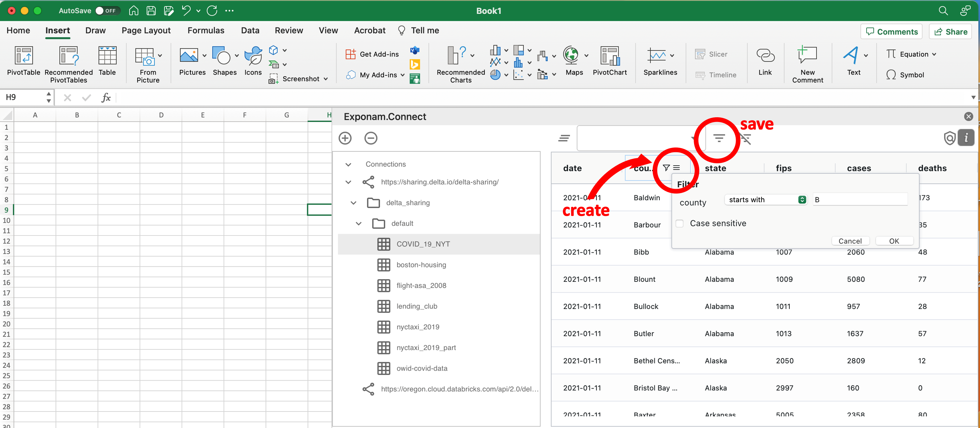Open the Screenshot dropdown

click(x=326, y=79)
